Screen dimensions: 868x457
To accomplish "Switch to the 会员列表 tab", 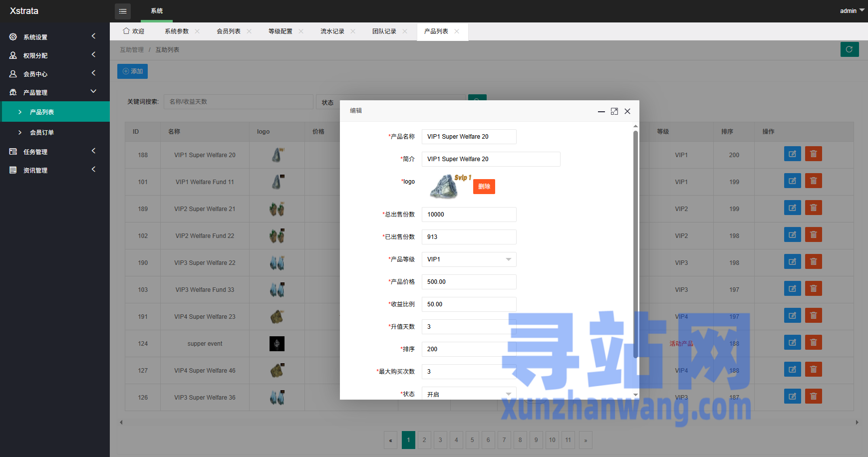I will point(229,31).
